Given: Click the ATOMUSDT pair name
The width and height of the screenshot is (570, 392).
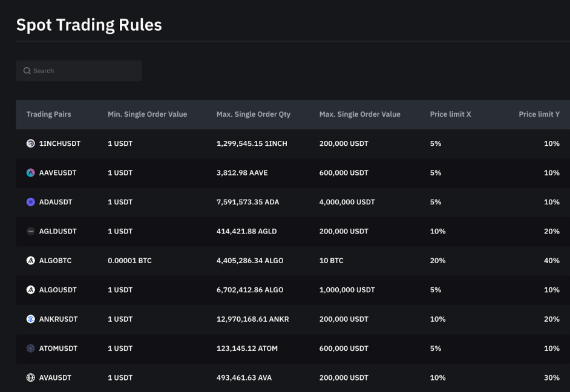Looking at the screenshot, I should (x=57, y=348).
